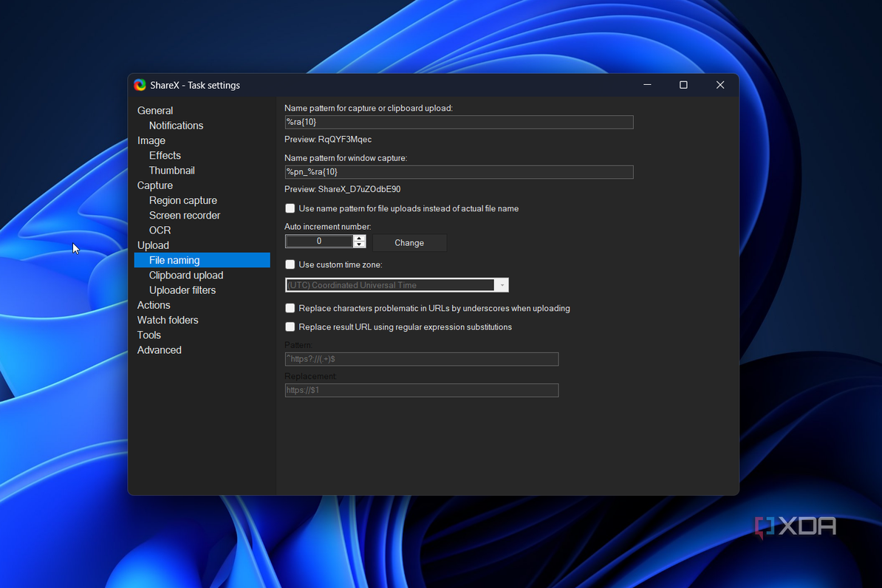Viewport: 882px width, 588px height.
Task: Select Region capture in the tree
Action: click(x=182, y=200)
